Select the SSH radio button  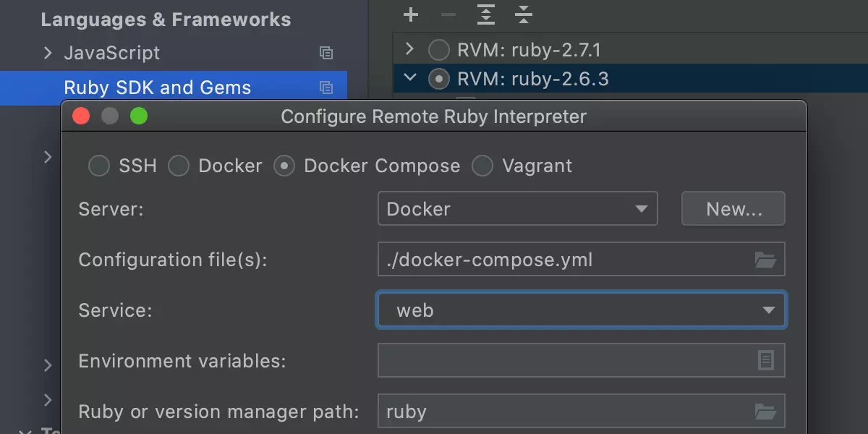(99, 166)
